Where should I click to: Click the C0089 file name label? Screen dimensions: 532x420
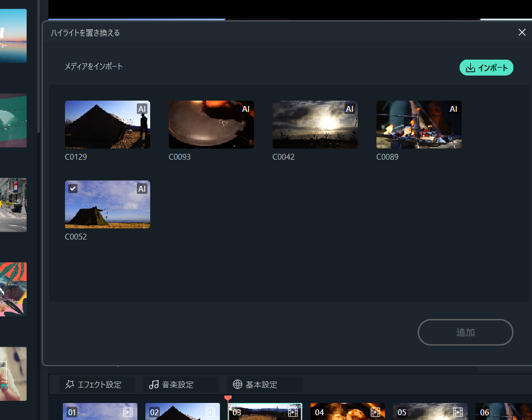pos(388,157)
